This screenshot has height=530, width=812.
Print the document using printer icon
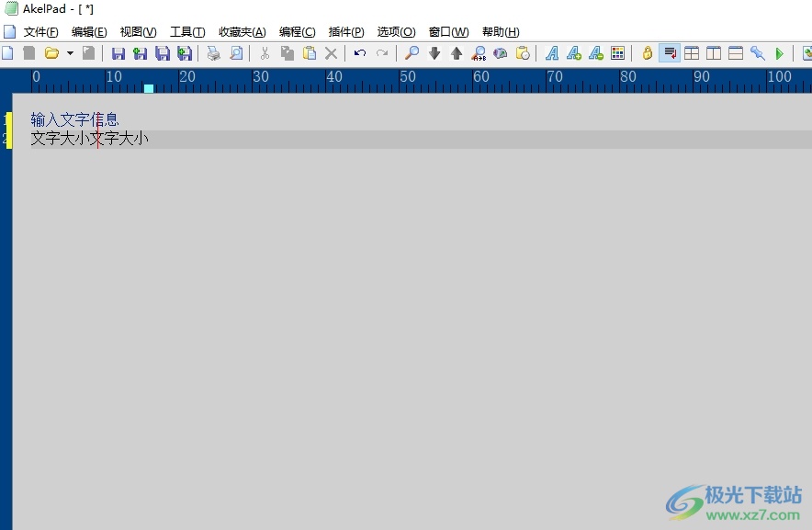213,53
